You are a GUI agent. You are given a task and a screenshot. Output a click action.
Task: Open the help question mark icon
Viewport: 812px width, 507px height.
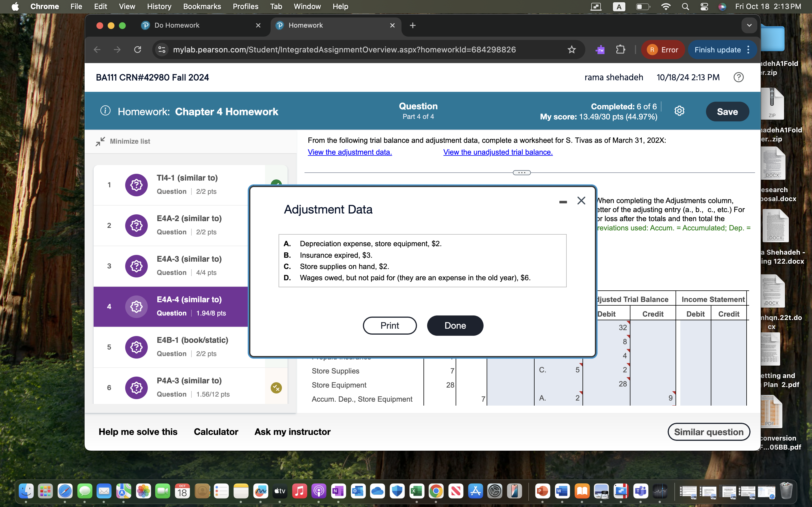click(x=738, y=77)
